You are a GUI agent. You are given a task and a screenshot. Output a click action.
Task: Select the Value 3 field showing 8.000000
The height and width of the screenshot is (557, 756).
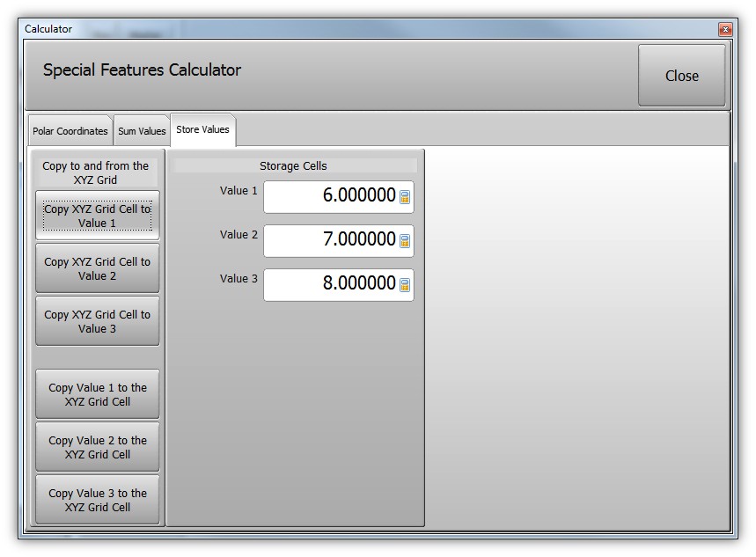pyautogui.click(x=330, y=285)
